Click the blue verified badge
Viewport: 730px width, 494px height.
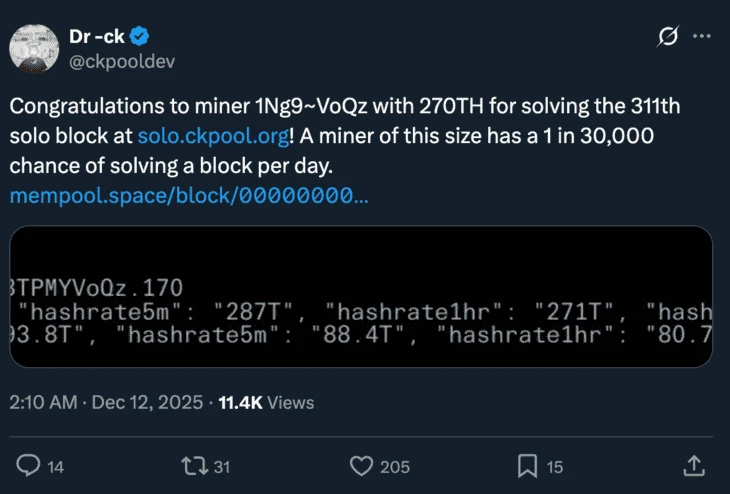141,37
